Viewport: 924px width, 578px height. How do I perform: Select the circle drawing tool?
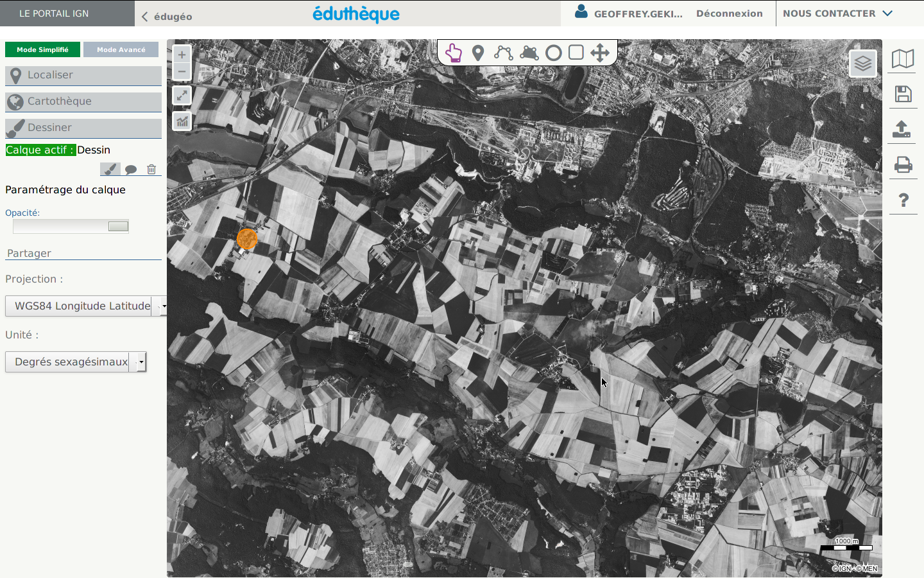[x=553, y=53]
